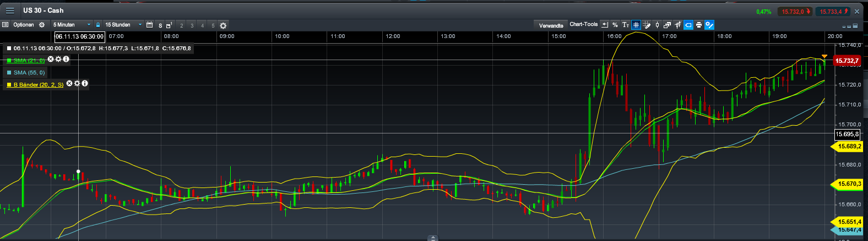Click the 0,47% change value
This screenshot has width=868, height=241.
[x=763, y=12]
